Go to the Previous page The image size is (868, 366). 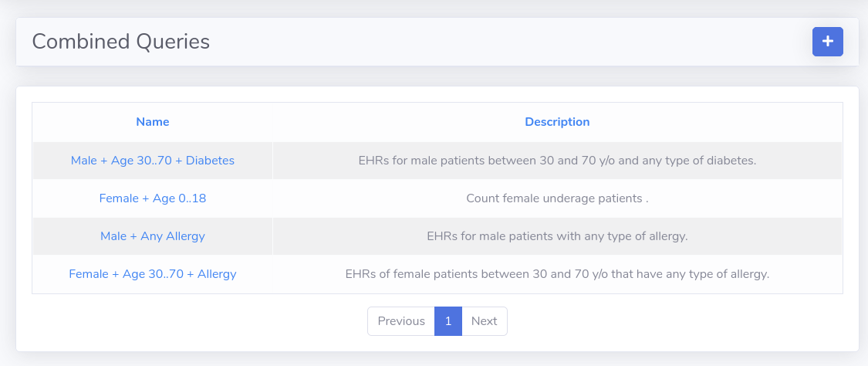[400, 321]
